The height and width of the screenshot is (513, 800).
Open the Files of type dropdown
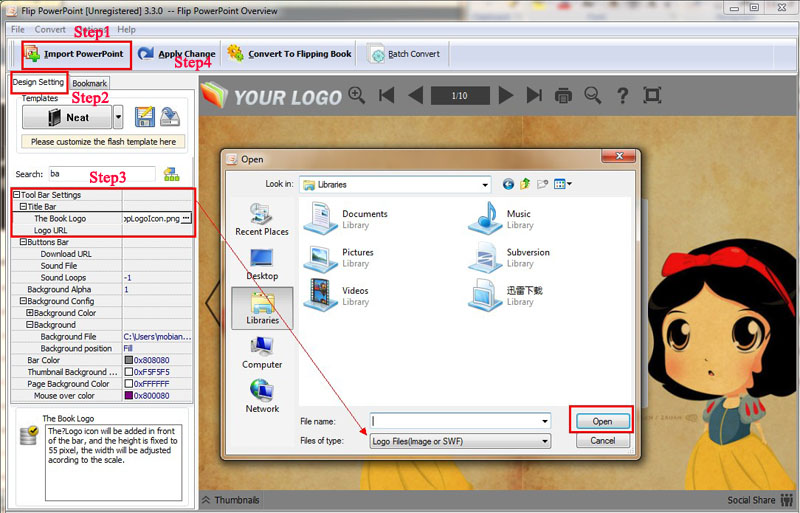click(461, 441)
